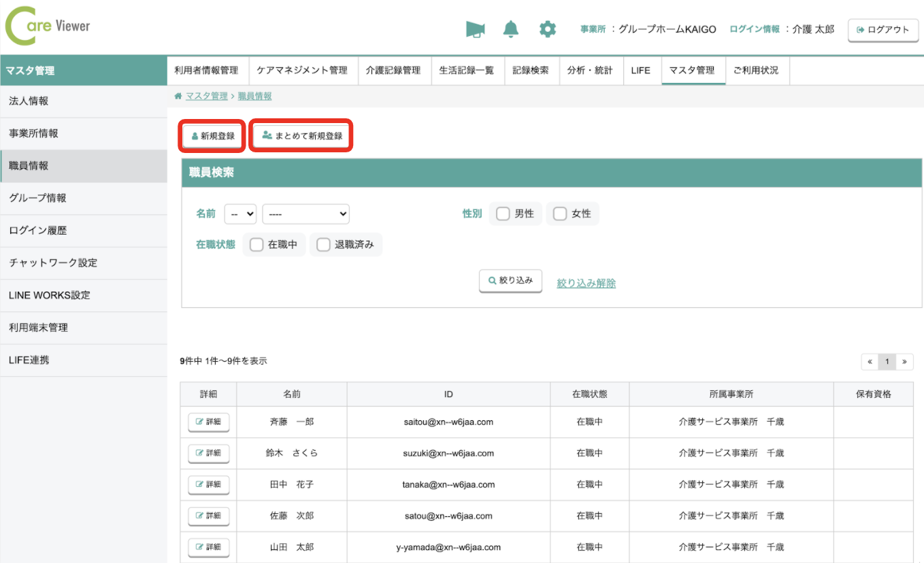Open details for 田中 花子
Screen dimensions: 924x563
click(x=208, y=485)
